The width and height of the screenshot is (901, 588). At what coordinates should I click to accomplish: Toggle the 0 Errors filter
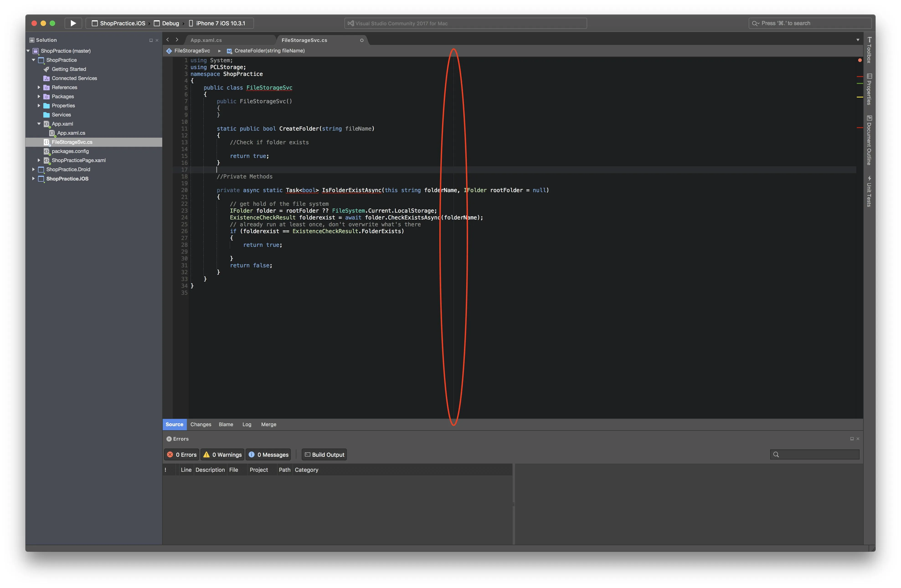tap(182, 454)
